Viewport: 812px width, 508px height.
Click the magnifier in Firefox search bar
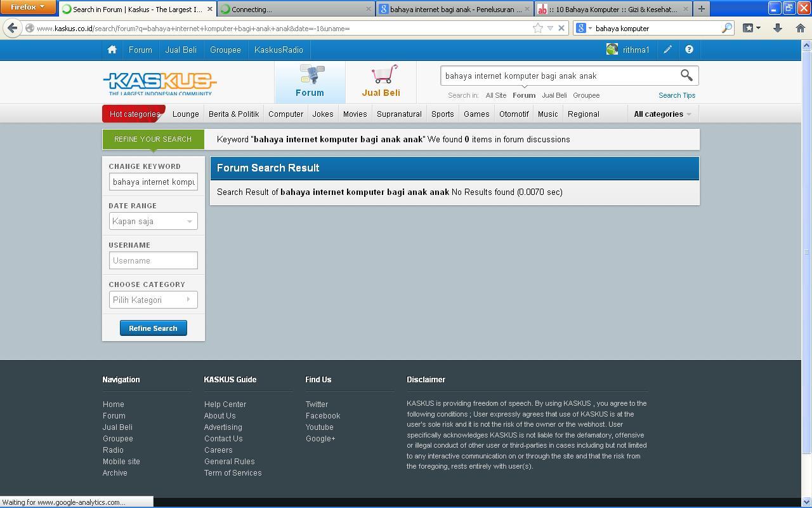pos(726,28)
